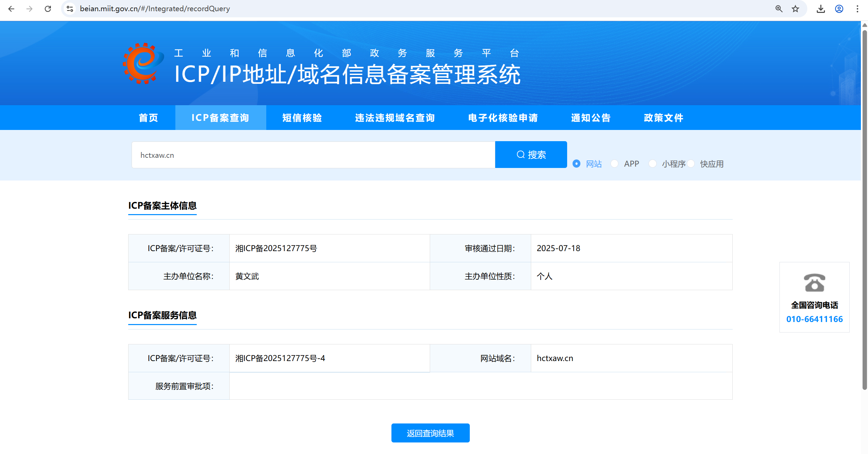Click the zoom magnifier icon in address bar

click(779, 9)
